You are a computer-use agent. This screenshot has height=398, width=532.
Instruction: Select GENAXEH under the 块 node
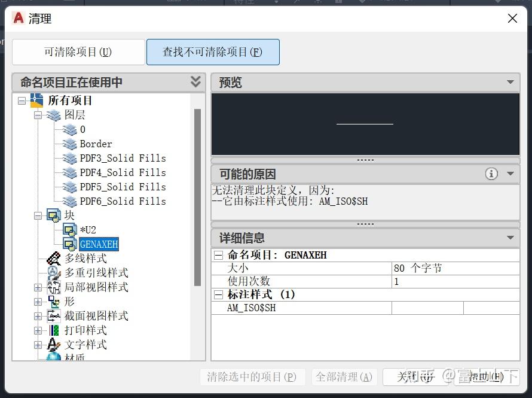pos(99,244)
